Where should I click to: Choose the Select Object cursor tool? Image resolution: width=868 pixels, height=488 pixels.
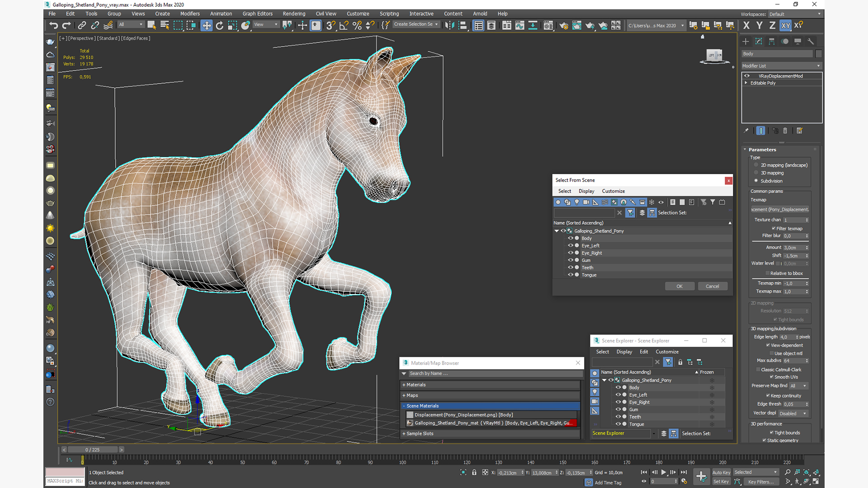point(151,25)
